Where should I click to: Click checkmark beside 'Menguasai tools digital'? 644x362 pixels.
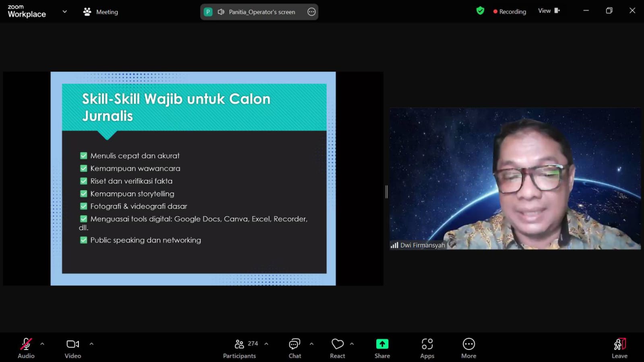84,219
